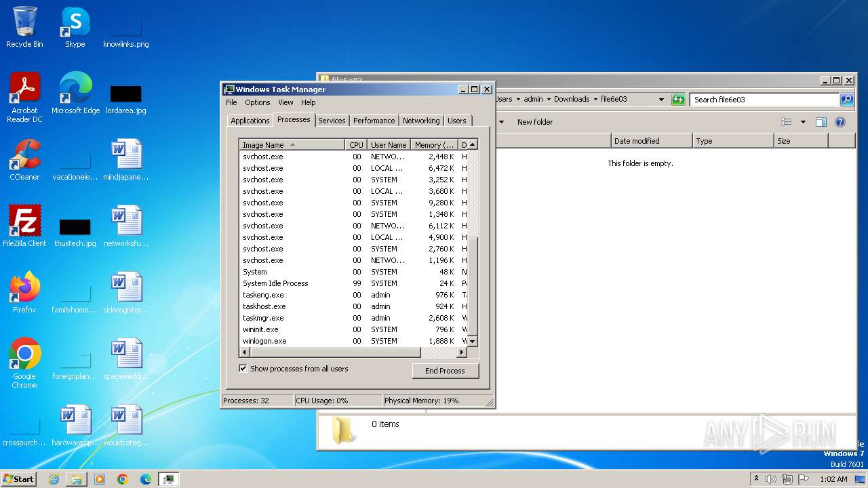Viewport: 868px width, 488px height.
Task: Click the search magnifier icon in Explorer
Action: click(847, 100)
